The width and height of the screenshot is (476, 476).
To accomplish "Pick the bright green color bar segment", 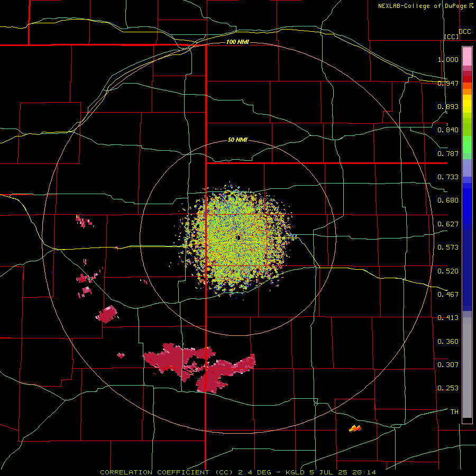I will pos(467,144).
